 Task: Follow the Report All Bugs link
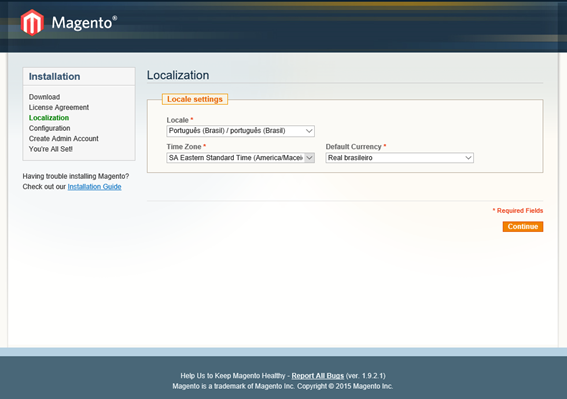coord(317,375)
